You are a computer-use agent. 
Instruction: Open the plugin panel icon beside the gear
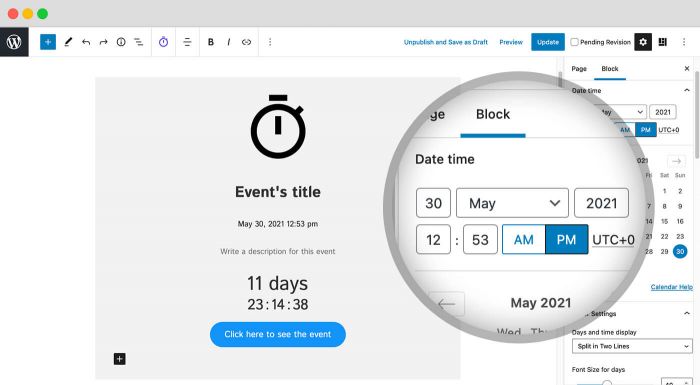click(x=662, y=42)
